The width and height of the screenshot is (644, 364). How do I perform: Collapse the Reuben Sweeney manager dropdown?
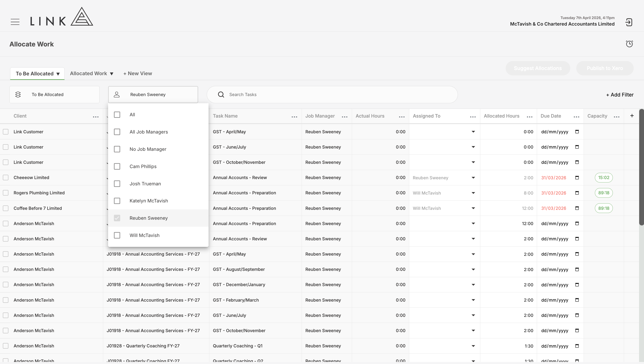(x=153, y=94)
